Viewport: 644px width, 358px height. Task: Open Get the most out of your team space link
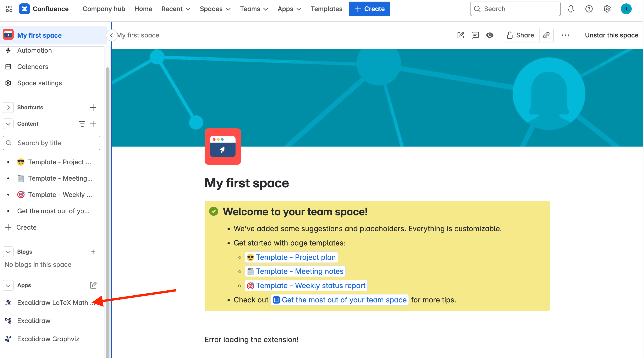pyautogui.click(x=339, y=299)
